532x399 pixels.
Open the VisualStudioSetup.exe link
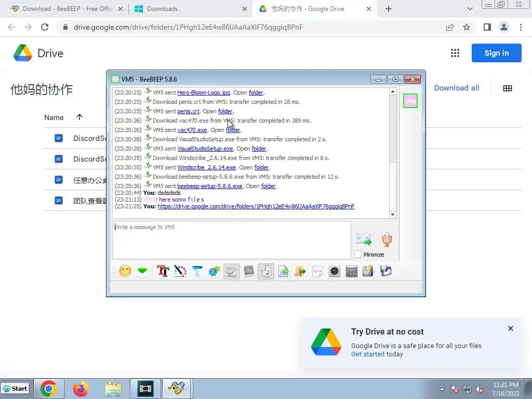[x=205, y=149]
